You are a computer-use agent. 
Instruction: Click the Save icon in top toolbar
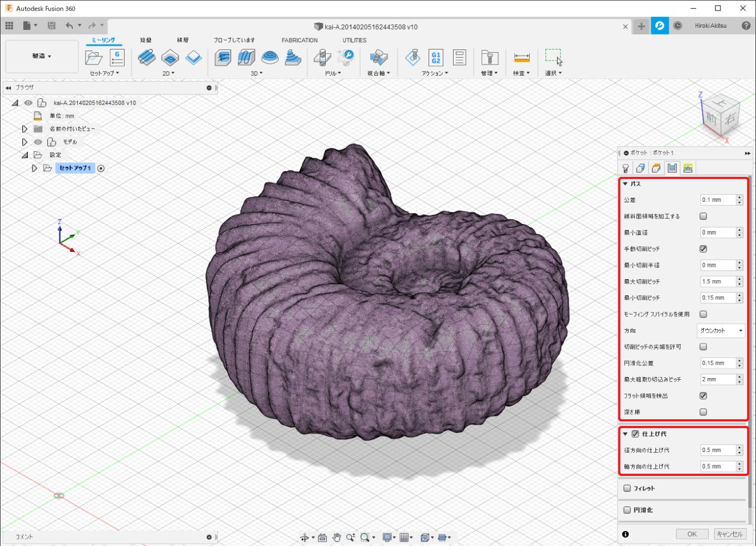52,26
